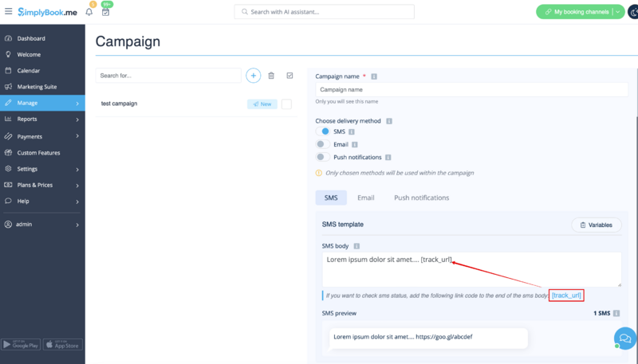Enable Email delivery method switch
This screenshot has height=364, width=638.
[x=323, y=144]
